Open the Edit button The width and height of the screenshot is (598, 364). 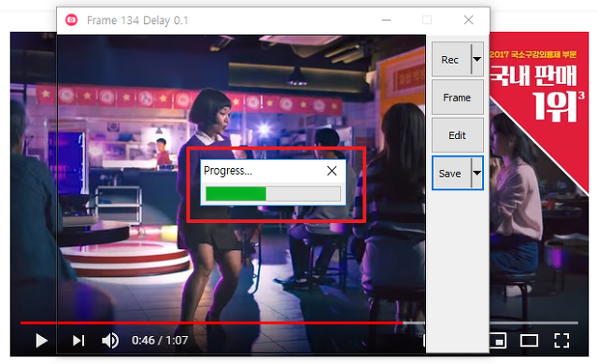457,135
